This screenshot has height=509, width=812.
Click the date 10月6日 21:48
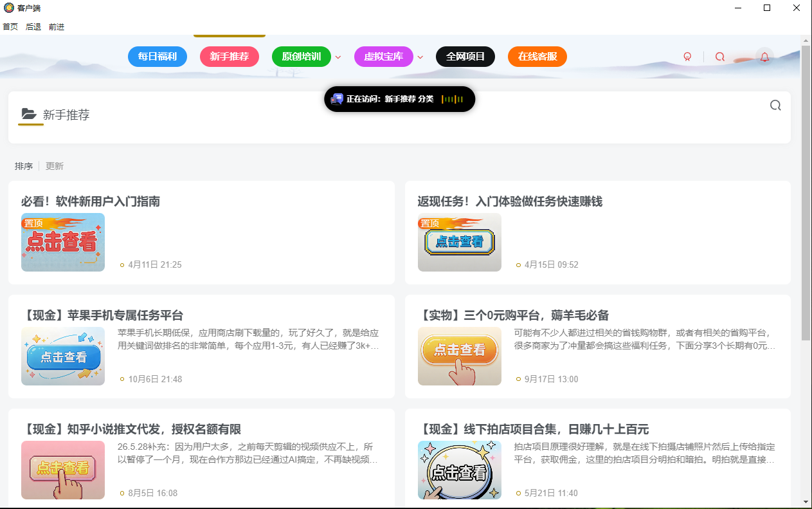pyautogui.click(x=155, y=379)
